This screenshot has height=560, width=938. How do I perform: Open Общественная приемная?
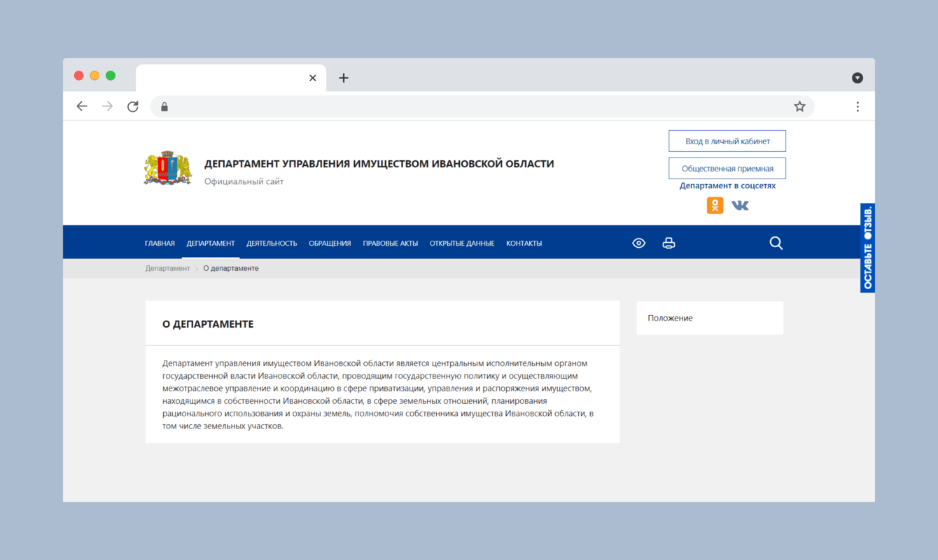tap(727, 168)
